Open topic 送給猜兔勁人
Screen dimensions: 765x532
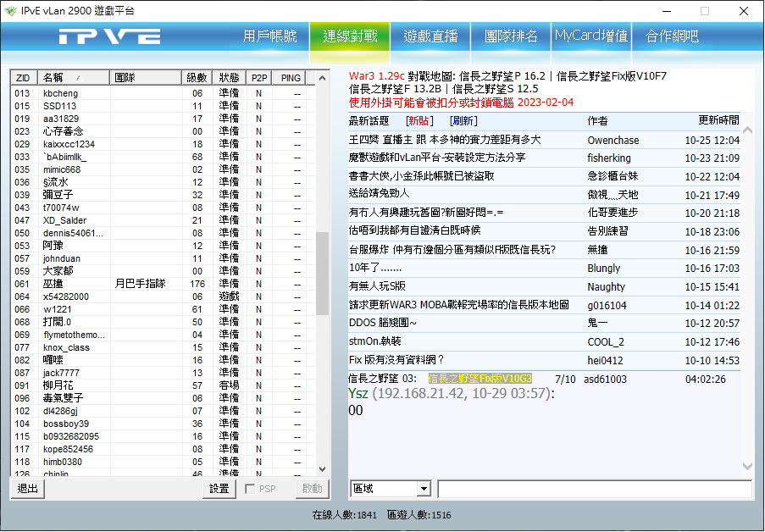379,194
